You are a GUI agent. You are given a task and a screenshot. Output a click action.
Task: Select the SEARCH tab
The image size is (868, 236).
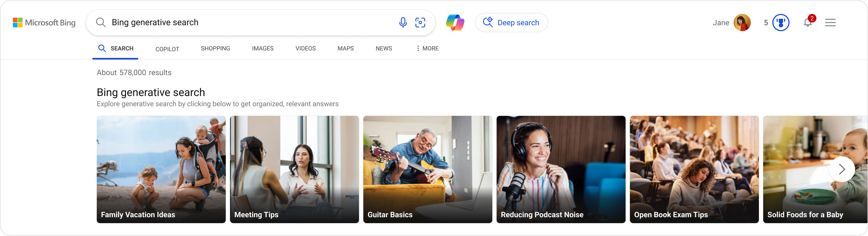(115, 49)
